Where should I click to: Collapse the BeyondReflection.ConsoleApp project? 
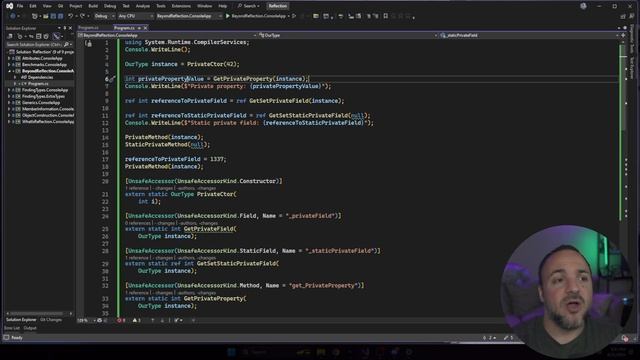click(9, 71)
